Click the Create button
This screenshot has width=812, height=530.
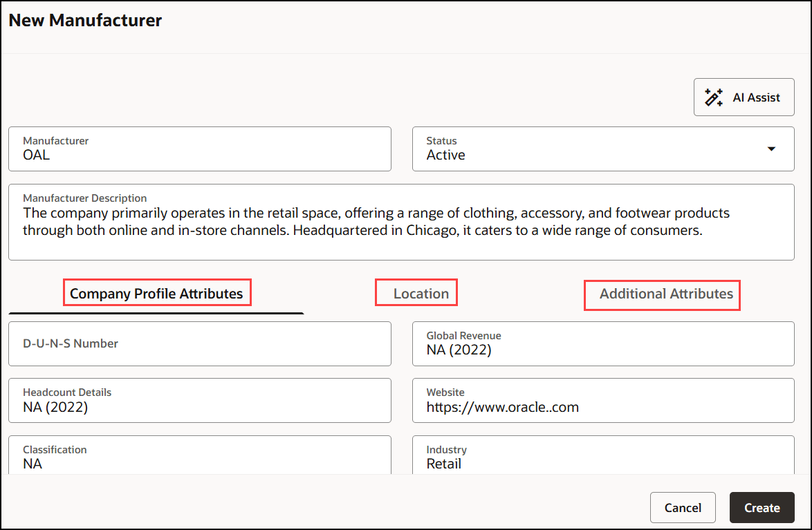pyautogui.click(x=762, y=507)
